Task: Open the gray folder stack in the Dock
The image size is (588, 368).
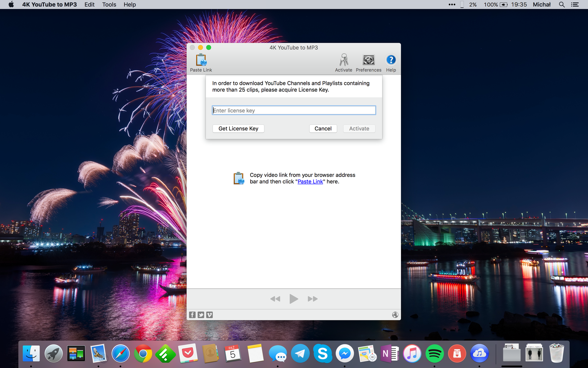Action: click(x=512, y=353)
